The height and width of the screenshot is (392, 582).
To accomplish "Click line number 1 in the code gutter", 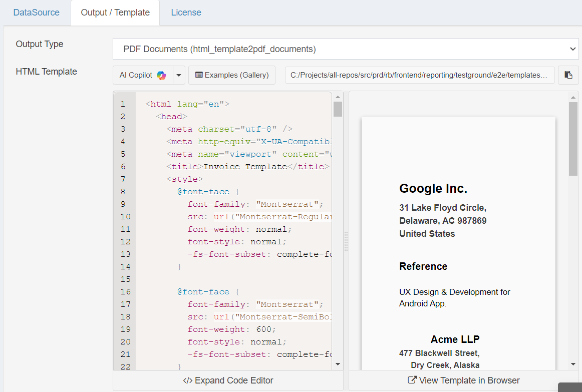I will tap(123, 104).
